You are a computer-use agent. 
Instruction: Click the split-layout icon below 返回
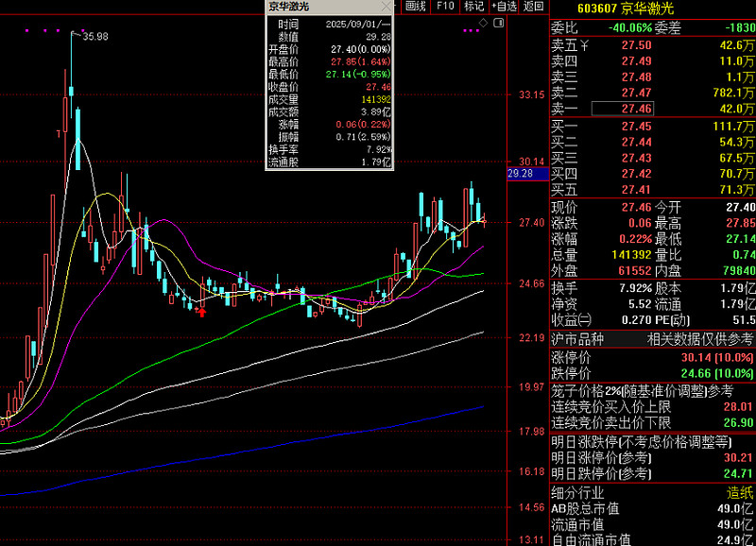click(x=499, y=22)
